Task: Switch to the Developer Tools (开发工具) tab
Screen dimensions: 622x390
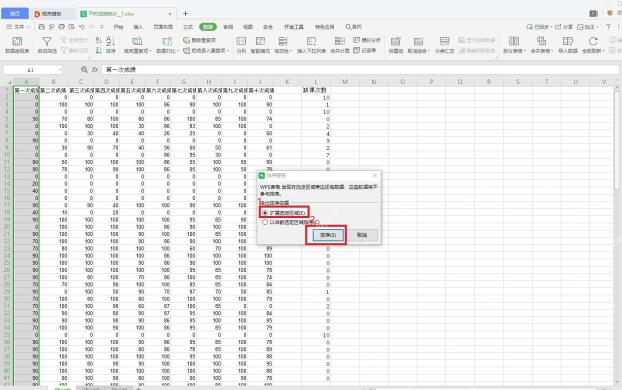Action: coord(294,27)
